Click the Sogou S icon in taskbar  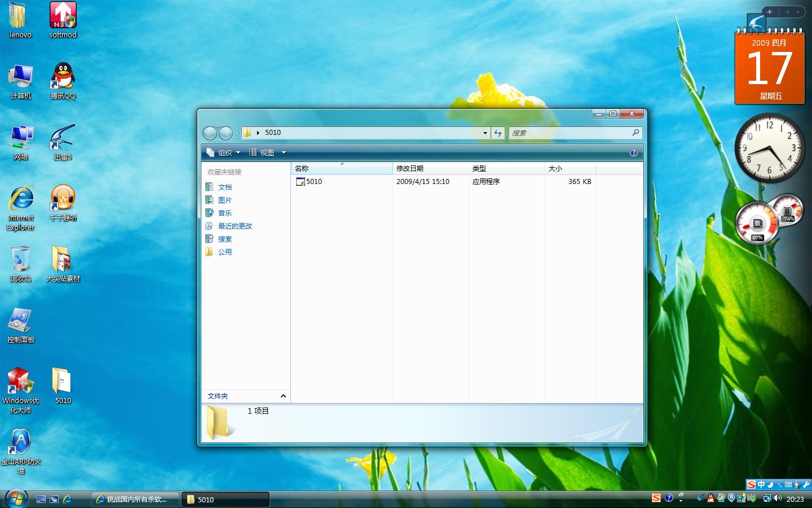coord(656,498)
